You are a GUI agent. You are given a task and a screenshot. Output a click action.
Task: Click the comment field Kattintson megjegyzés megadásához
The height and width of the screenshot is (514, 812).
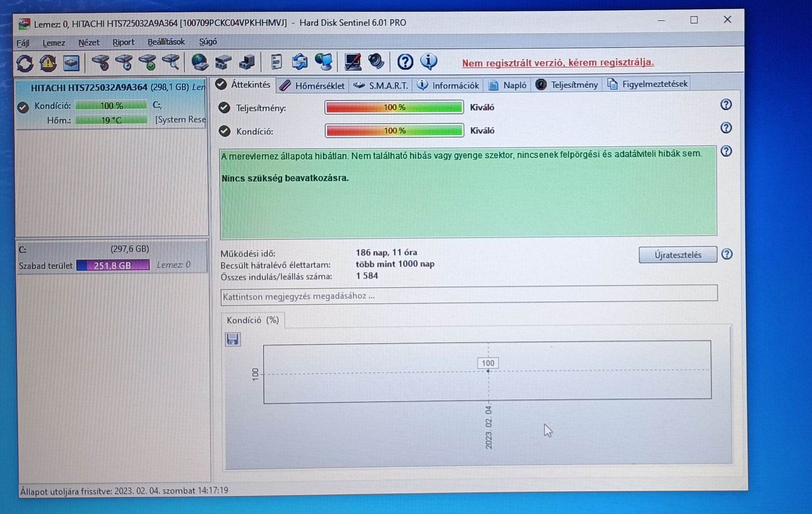[x=468, y=296]
